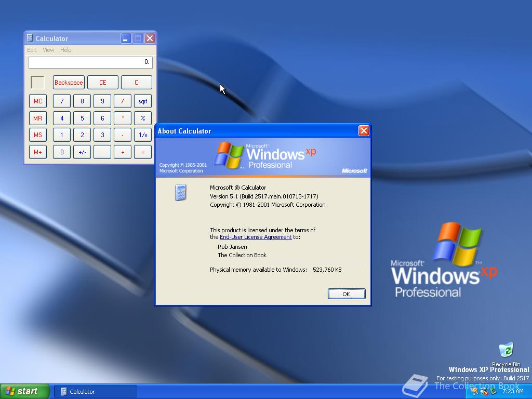Click MS memory store button
The width and height of the screenshot is (532, 399).
pos(37,135)
